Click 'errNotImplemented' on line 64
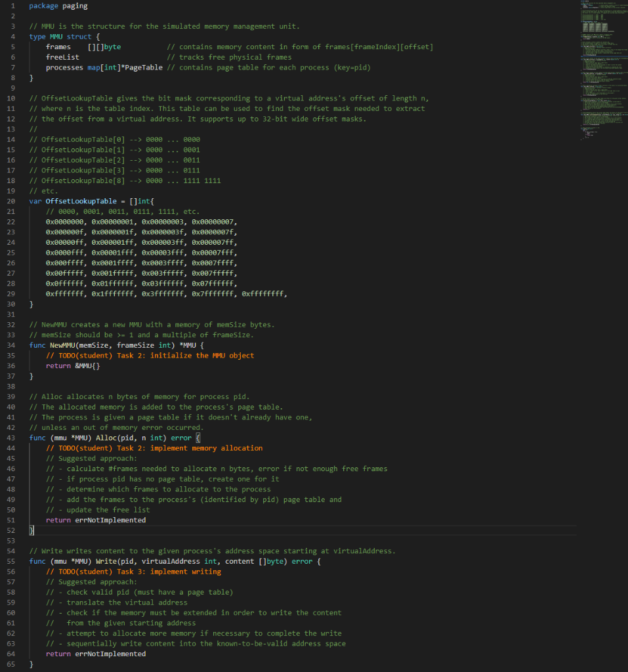Image resolution: width=628 pixels, height=672 pixels. click(110, 654)
